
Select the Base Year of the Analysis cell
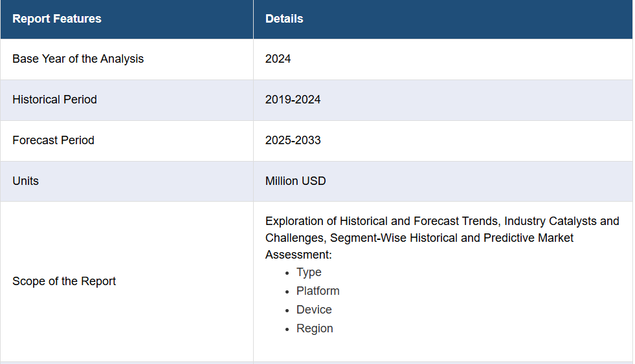(78, 59)
